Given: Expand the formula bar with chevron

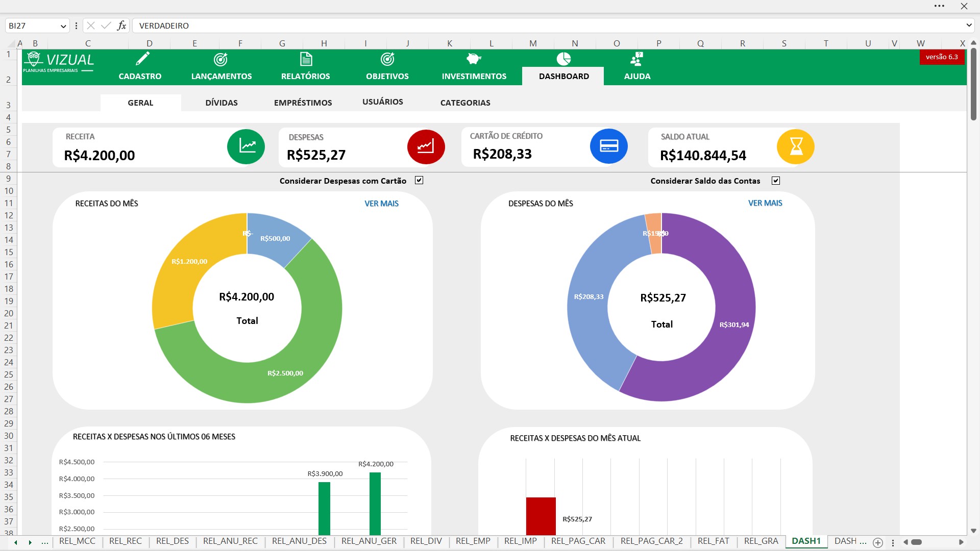Looking at the screenshot, I should (x=968, y=26).
